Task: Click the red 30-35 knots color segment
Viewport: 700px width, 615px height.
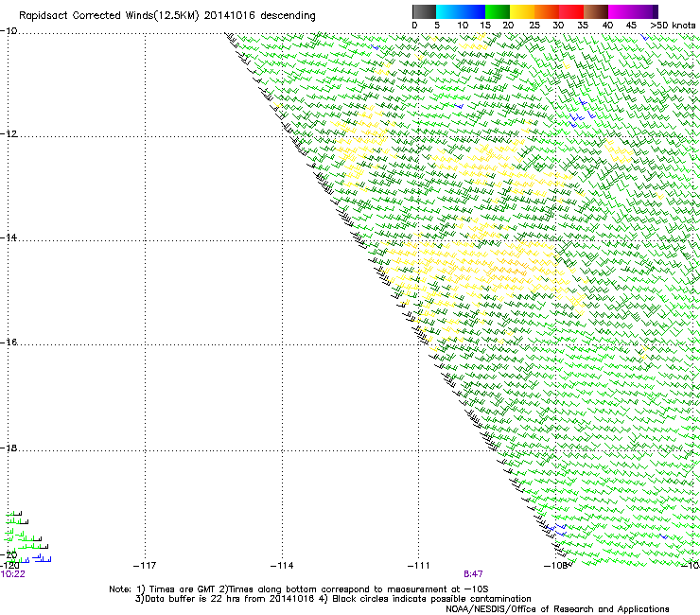Action: 571,11
